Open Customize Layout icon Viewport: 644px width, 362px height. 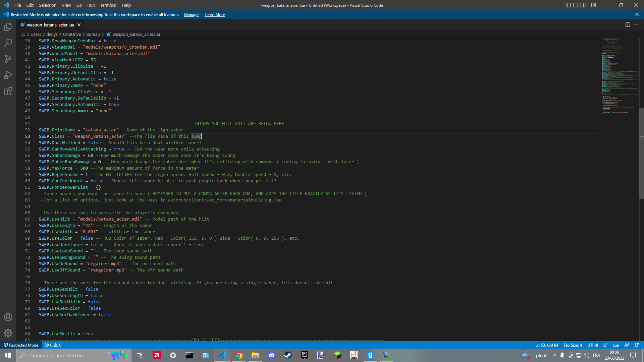click(x=594, y=5)
